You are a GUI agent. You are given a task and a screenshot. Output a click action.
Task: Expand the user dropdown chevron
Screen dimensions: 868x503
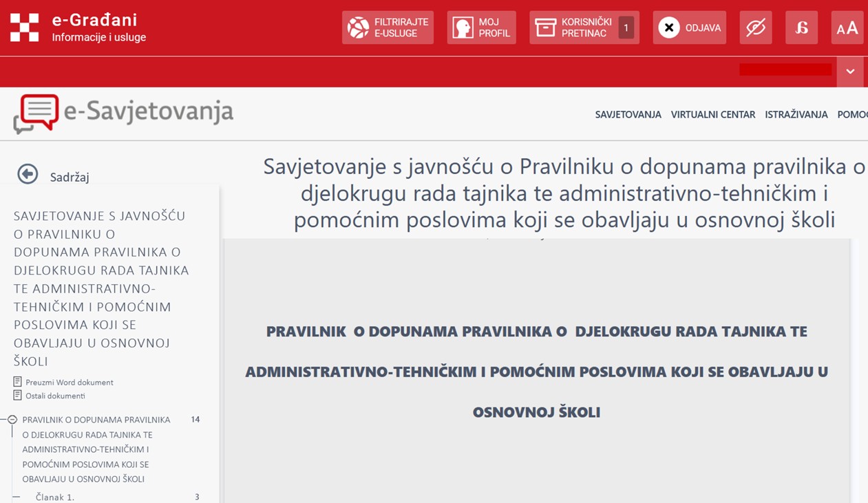[850, 72]
